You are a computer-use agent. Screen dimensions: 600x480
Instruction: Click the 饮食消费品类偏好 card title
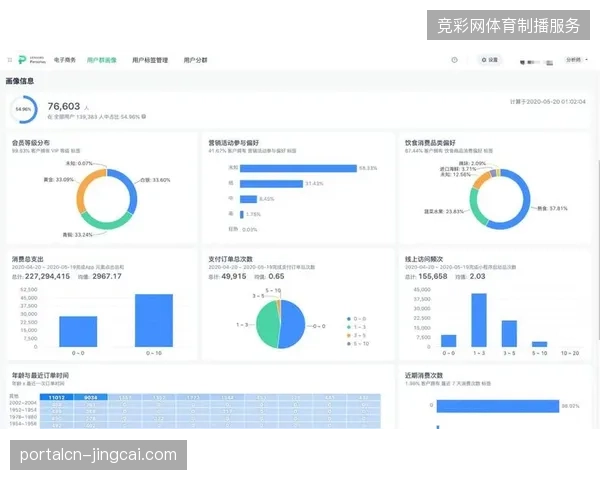[430, 143]
